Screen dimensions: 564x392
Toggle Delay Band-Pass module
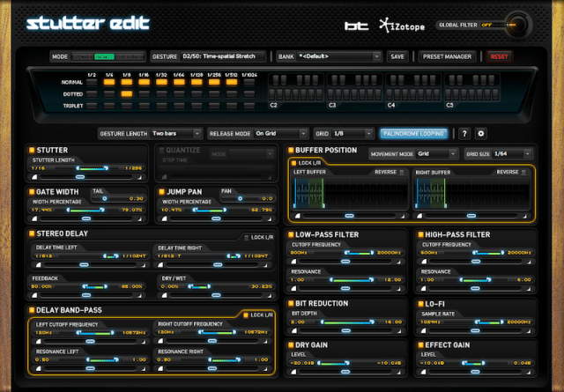[32, 310]
